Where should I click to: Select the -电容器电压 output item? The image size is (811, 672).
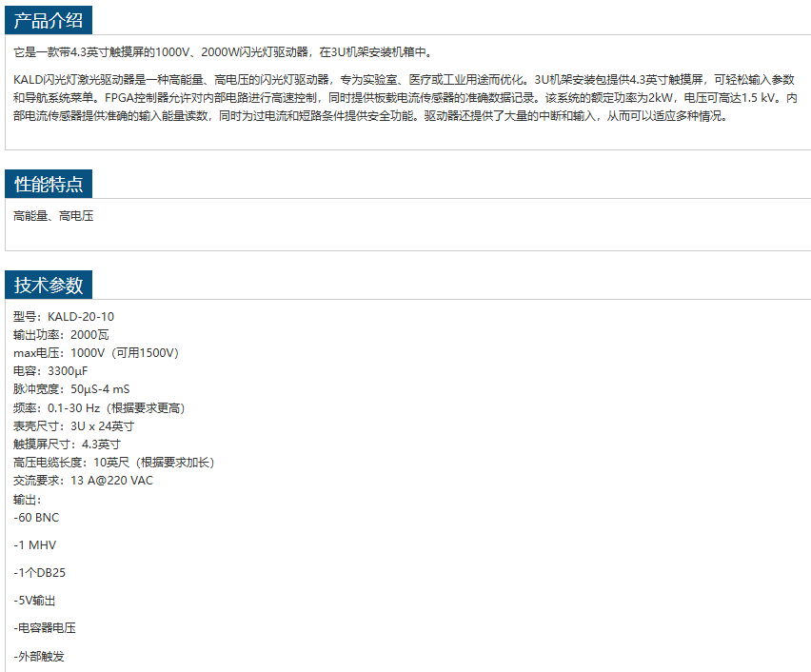pos(45,628)
